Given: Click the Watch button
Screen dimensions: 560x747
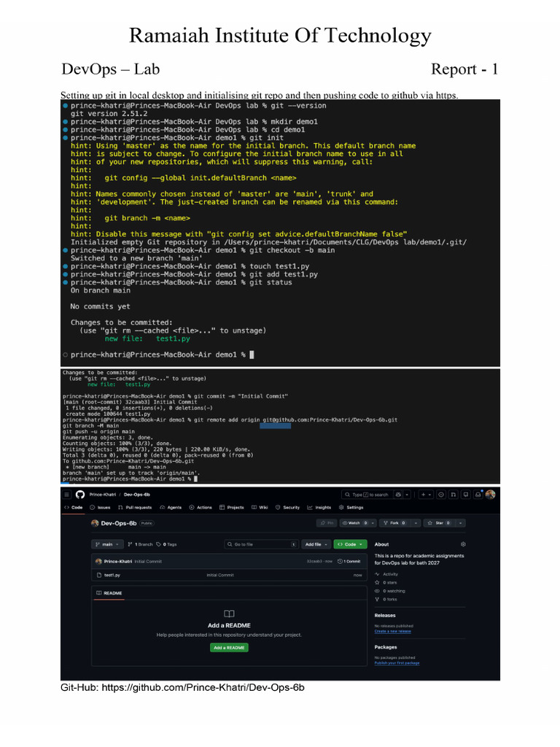Looking at the screenshot, I should tap(355, 523).
